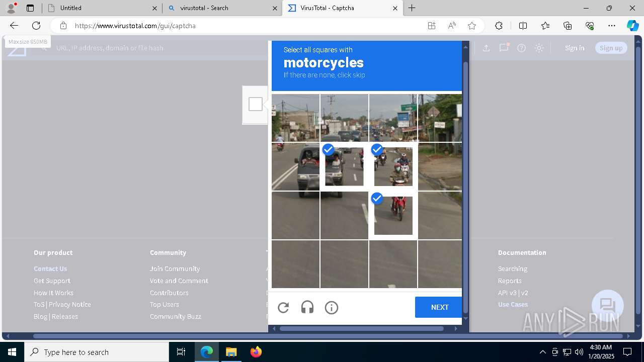Screen dimensions: 644x362
Task: Open Contributors link
Action: (169, 293)
